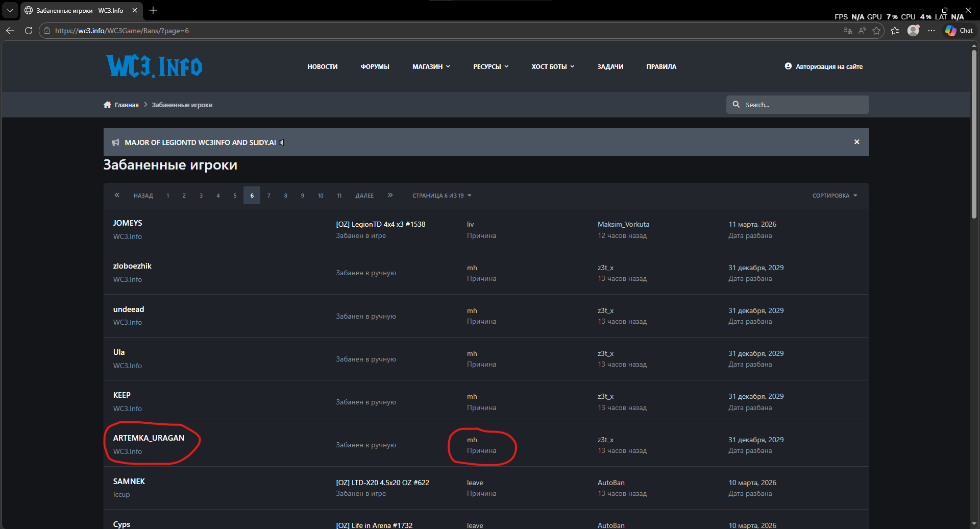This screenshot has width=980, height=529.
Task: Click Авторизация на сайте login link
Action: (x=823, y=66)
